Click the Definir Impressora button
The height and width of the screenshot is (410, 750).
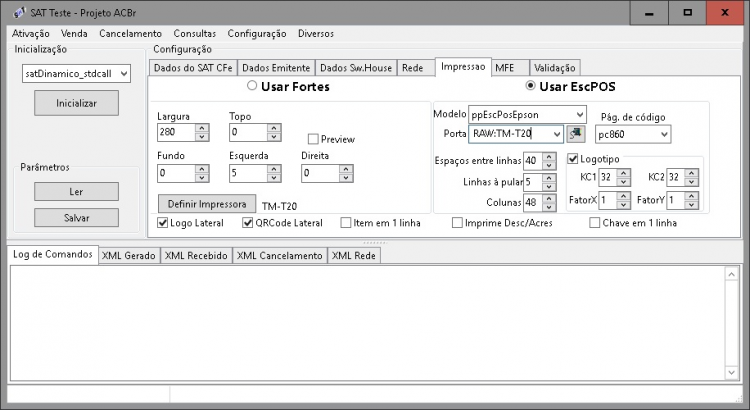(207, 204)
